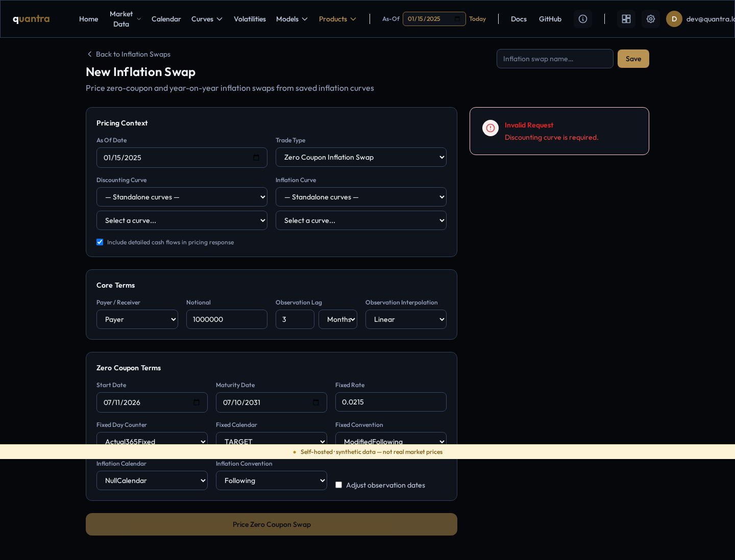This screenshot has height=560, width=735.
Task: Open the Fixed Convention dropdown
Action: 391,439
